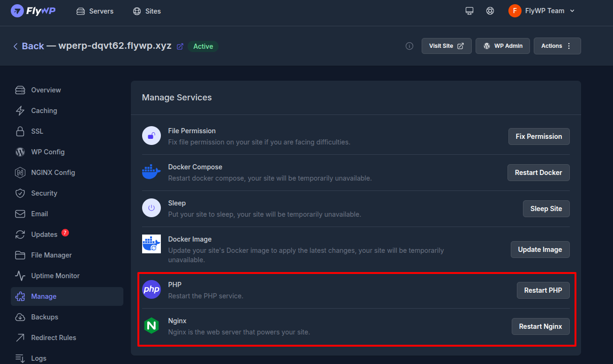Click the green Nginx logo icon

(x=151, y=326)
